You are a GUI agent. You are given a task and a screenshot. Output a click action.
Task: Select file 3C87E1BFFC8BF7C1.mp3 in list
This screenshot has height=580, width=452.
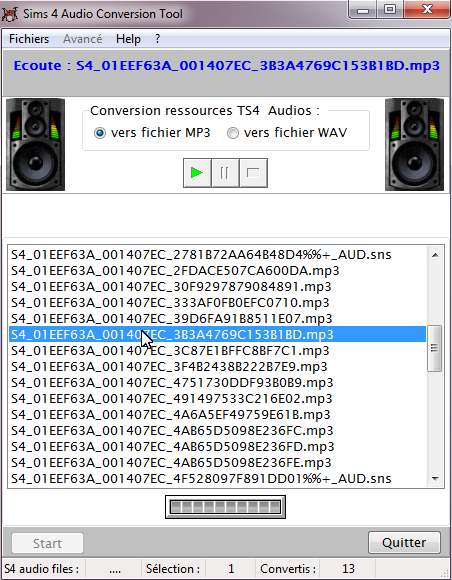(217, 351)
